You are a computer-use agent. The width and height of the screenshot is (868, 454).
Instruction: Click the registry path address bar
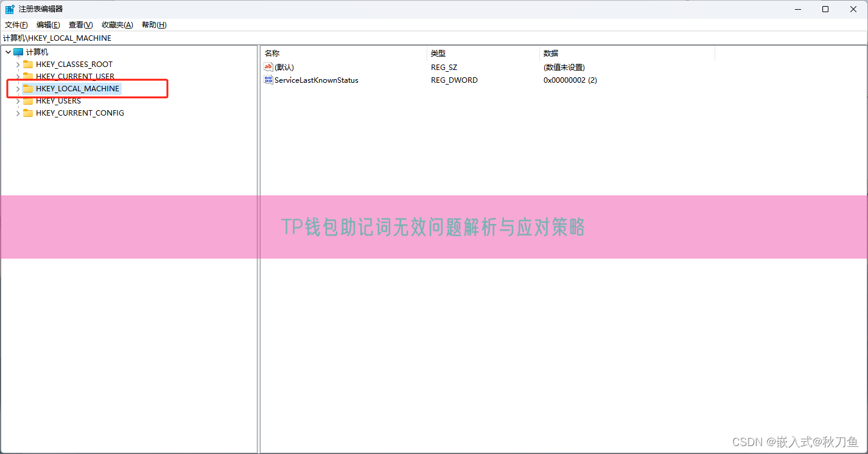[434, 38]
